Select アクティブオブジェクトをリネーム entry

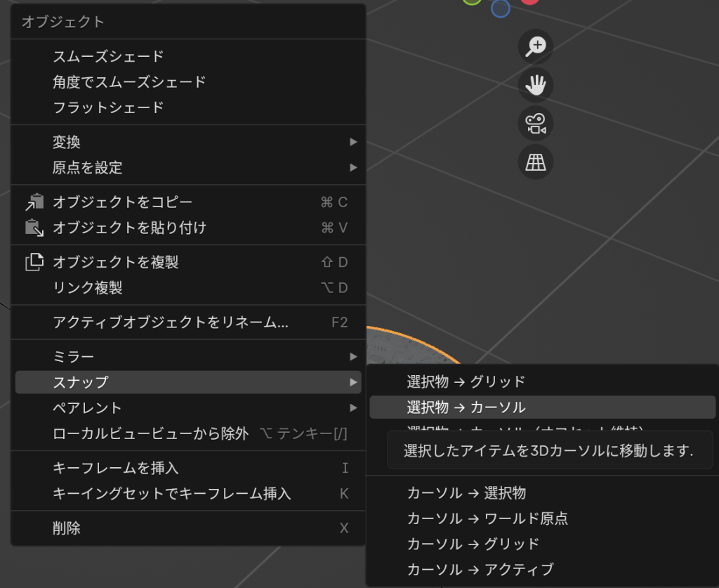click(171, 322)
